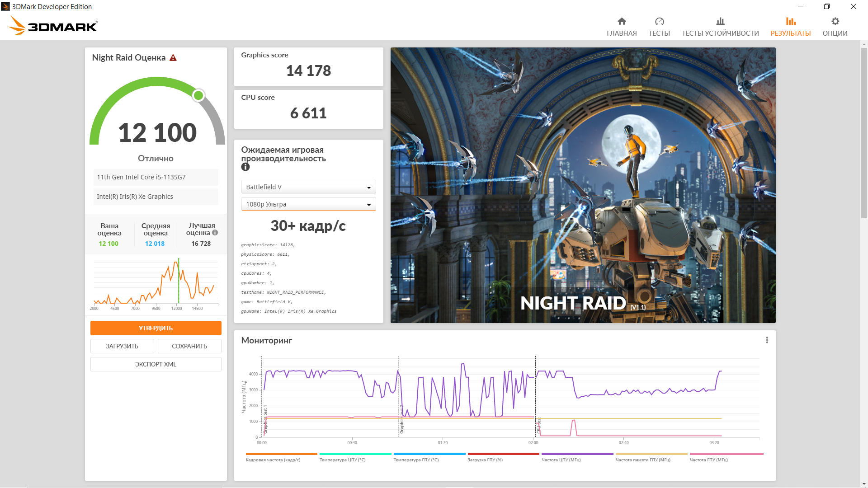This screenshot has height=488, width=868.
Task: Click the info icon beside Лучшая оценка
Action: click(x=215, y=233)
